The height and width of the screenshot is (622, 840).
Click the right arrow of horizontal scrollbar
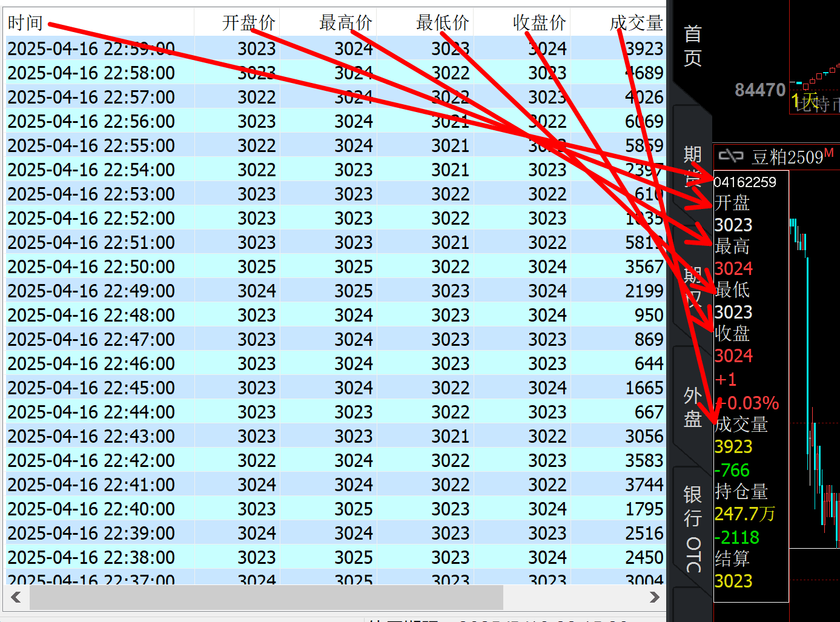coord(654,597)
